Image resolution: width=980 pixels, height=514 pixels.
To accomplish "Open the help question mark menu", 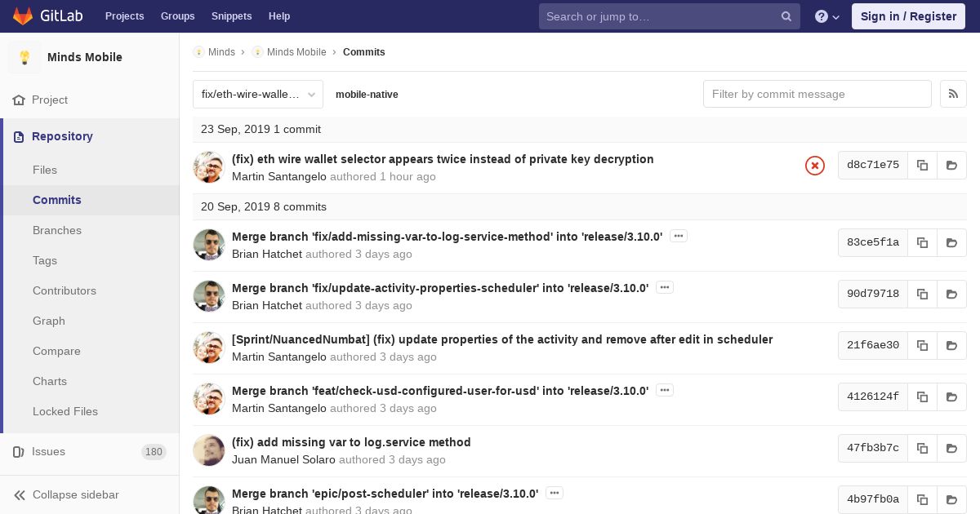I will click(x=827, y=16).
